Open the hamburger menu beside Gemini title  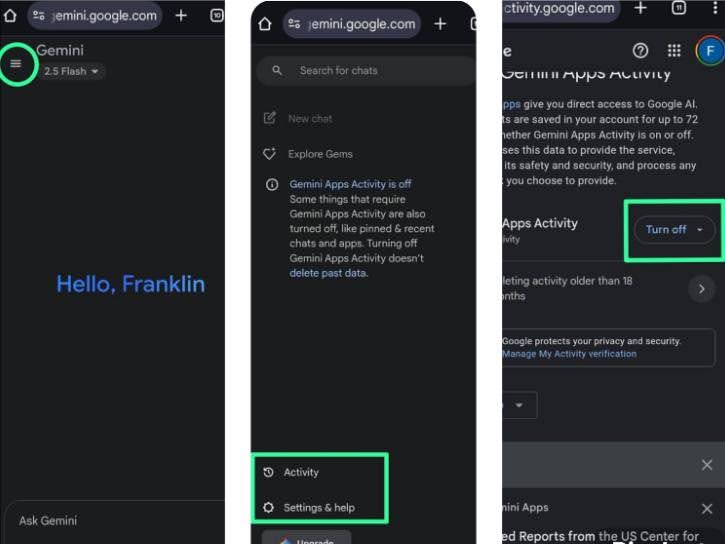(16, 64)
